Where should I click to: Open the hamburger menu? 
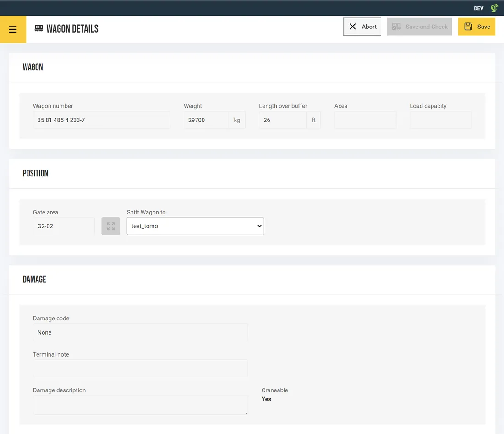click(x=13, y=29)
